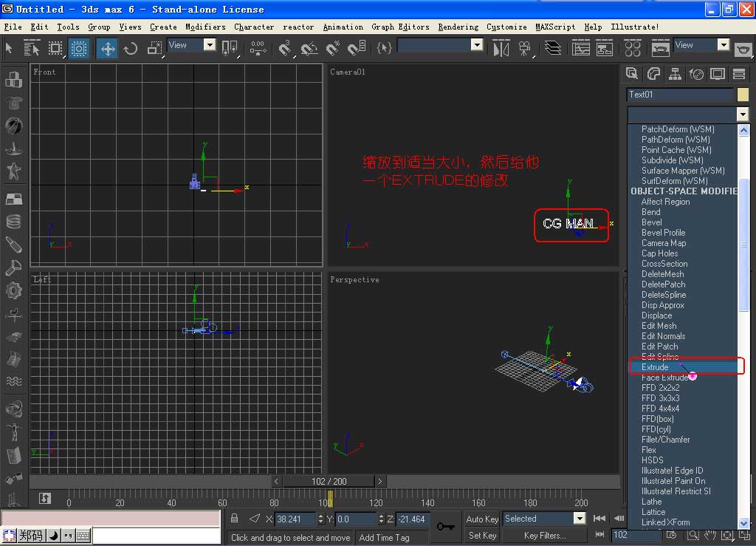The image size is (756, 546).
Task: Open the object color swatch
Action: click(743, 95)
